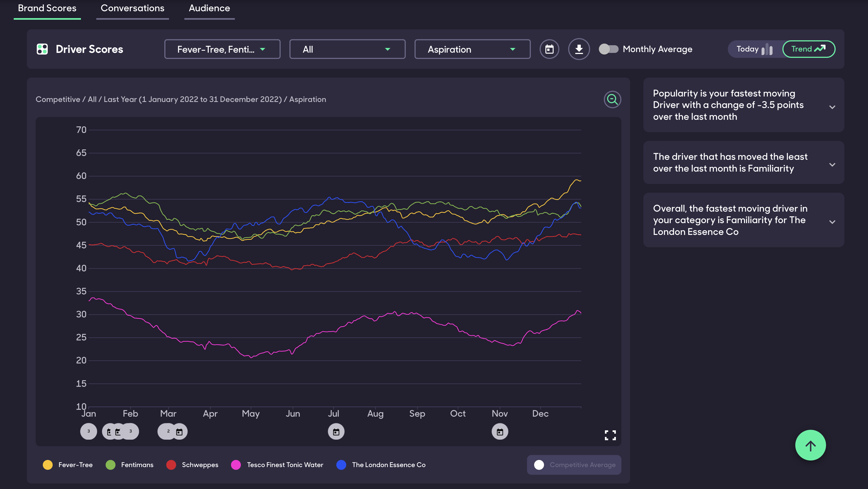
Task: Toggle the Monthly Average switch
Action: (x=608, y=49)
